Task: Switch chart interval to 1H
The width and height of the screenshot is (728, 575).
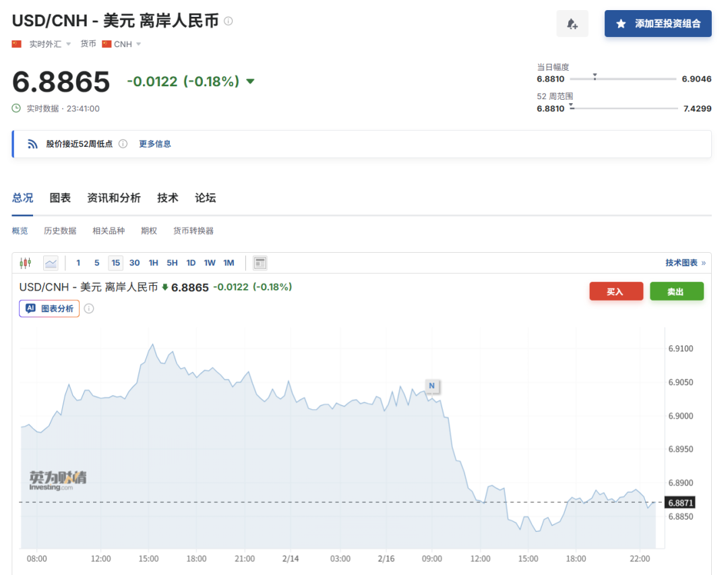Action: pos(154,263)
